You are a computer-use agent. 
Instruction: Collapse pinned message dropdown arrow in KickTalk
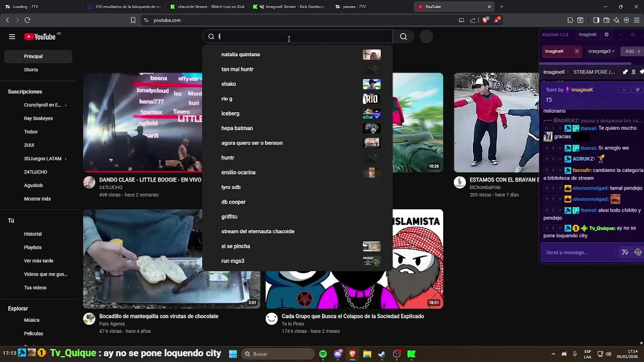624,89
